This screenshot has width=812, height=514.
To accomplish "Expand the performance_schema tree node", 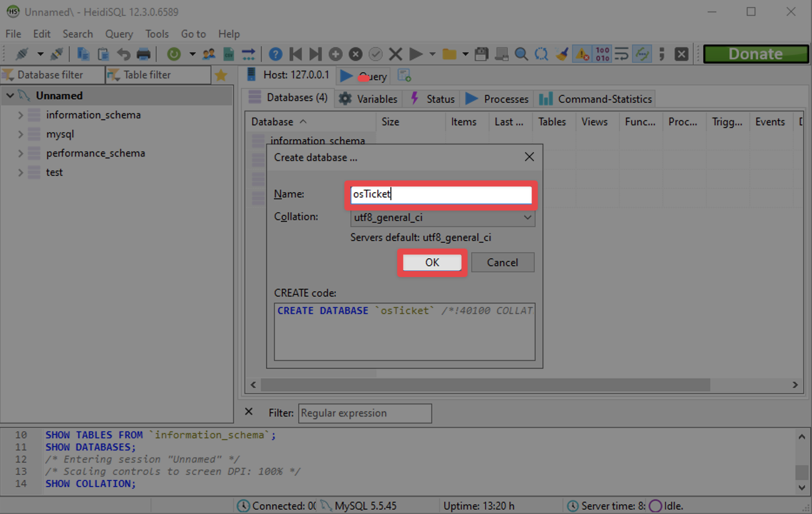I will coord(20,154).
